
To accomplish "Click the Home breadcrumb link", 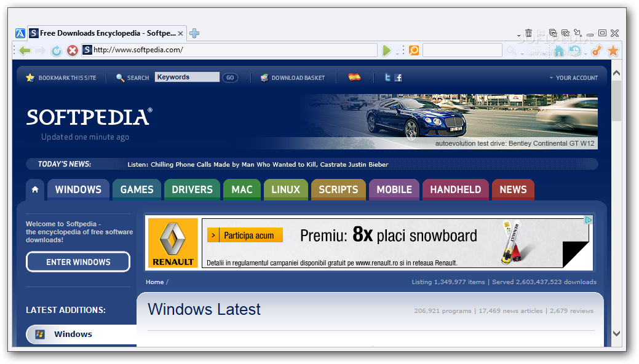I will (155, 282).
